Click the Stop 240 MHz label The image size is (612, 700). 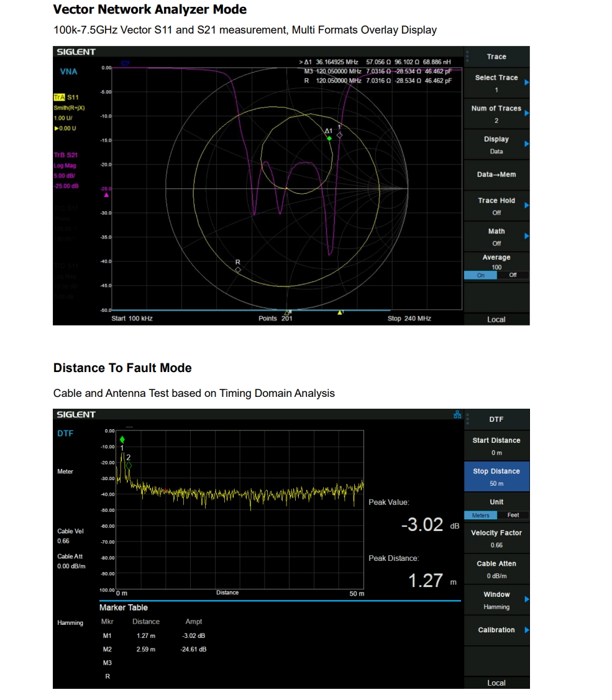pyautogui.click(x=409, y=318)
